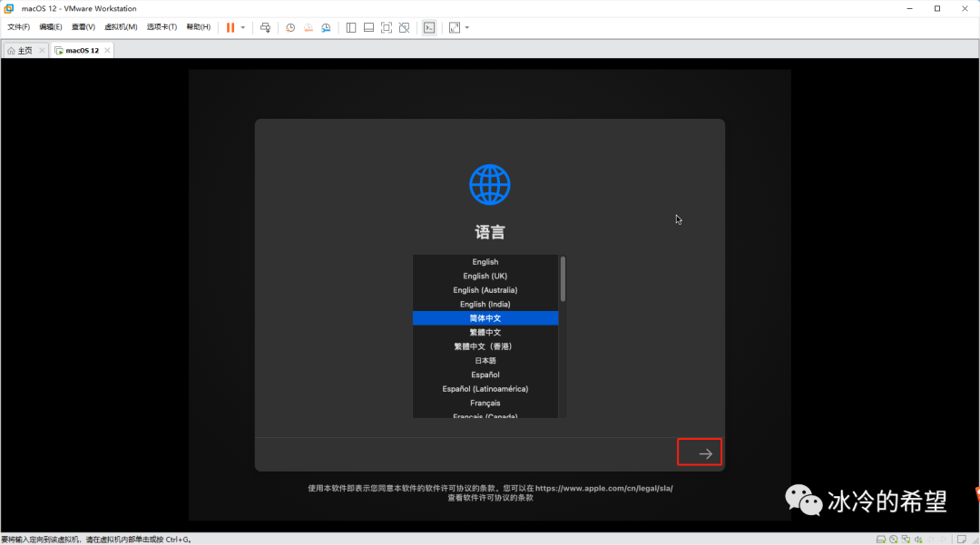Switch to Unity mode icon

point(405,27)
